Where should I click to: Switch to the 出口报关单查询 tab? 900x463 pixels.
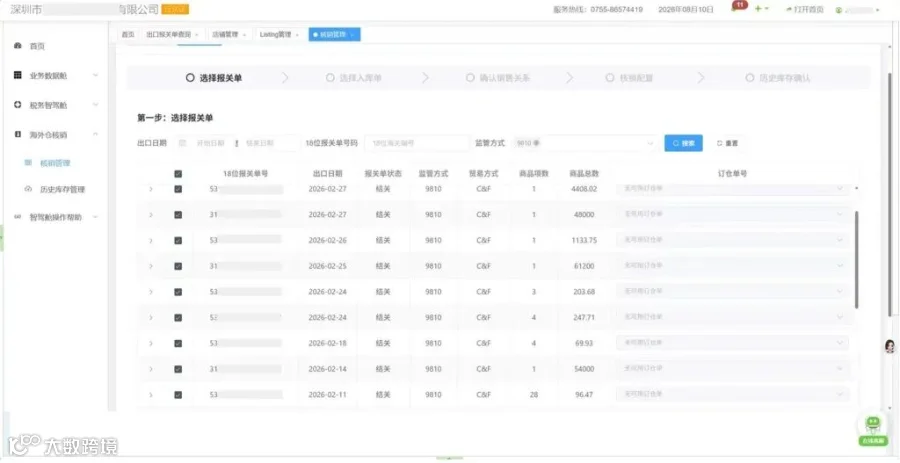(172, 35)
